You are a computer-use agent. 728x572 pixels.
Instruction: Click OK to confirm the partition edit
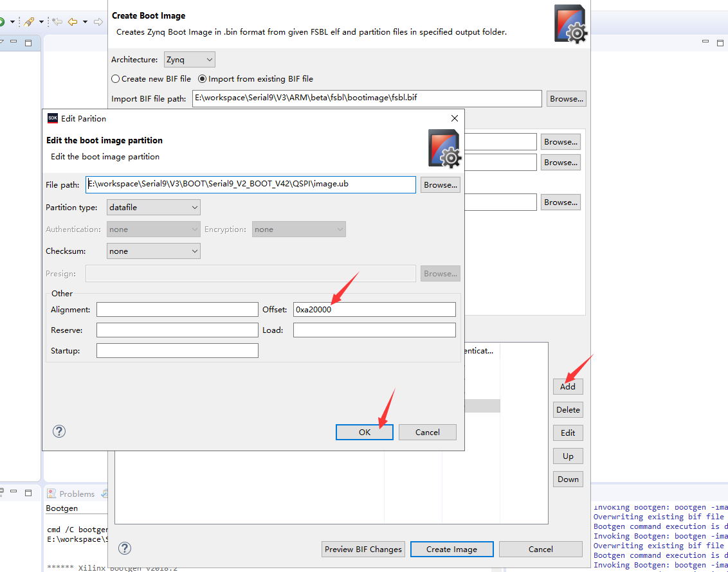[x=364, y=432]
